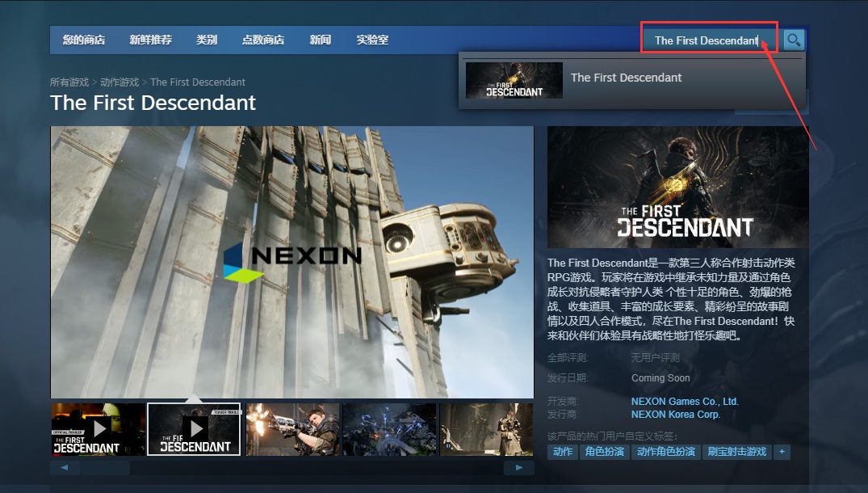
Task: Open the 类别 menu
Action: [207, 40]
